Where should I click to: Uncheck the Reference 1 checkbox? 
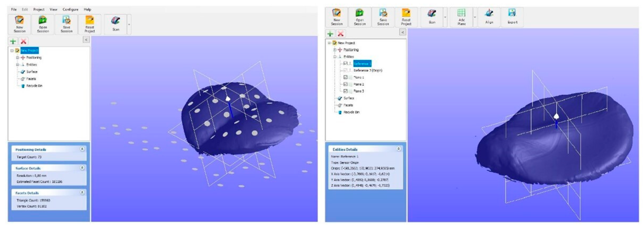coord(346,64)
